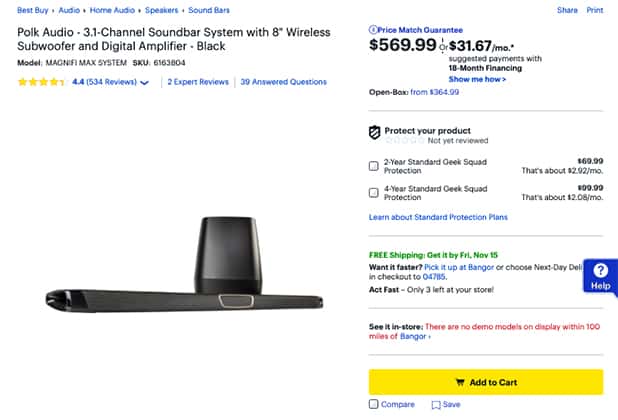
Task: Open 39 Answered Questions link
Action: [x=284, y=82]
